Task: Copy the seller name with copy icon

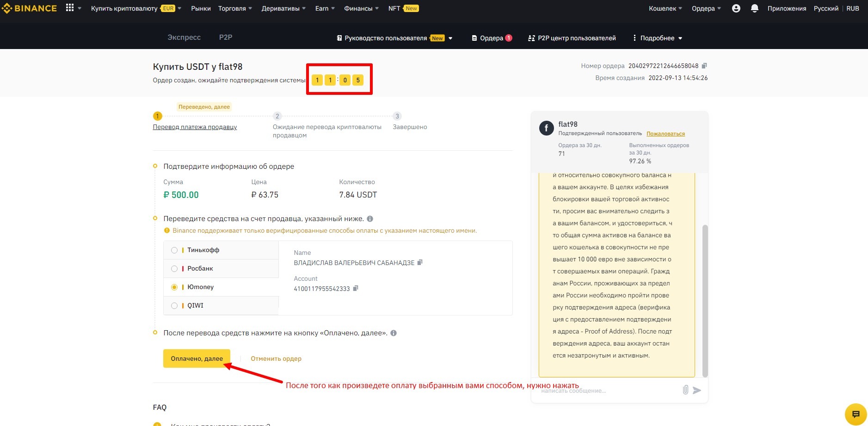Action: (x=420, y=262)
